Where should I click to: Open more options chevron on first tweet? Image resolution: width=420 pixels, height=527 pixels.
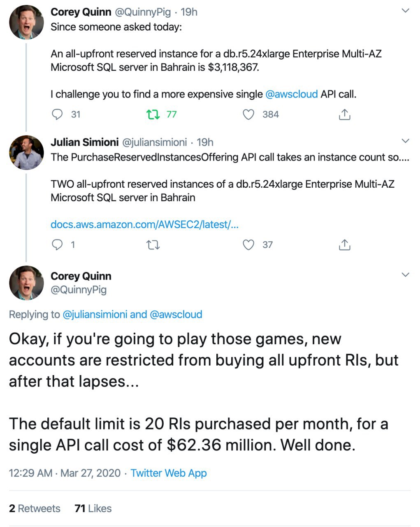point(406,11)
